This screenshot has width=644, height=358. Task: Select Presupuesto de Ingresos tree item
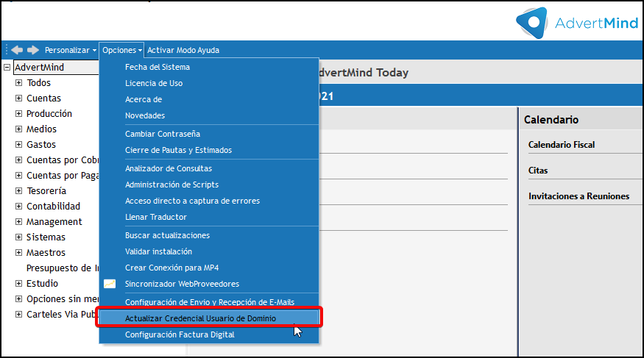tap(63, 268)
